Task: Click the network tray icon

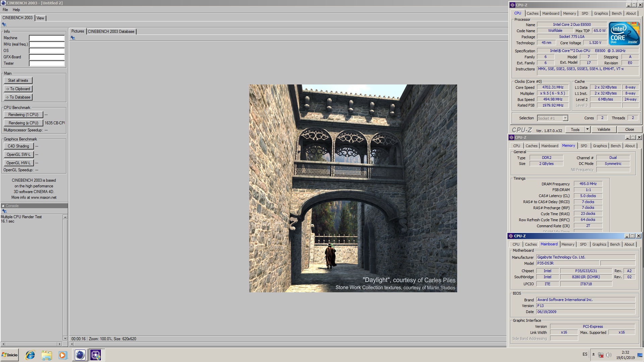Action: click(x=601, y=355)
